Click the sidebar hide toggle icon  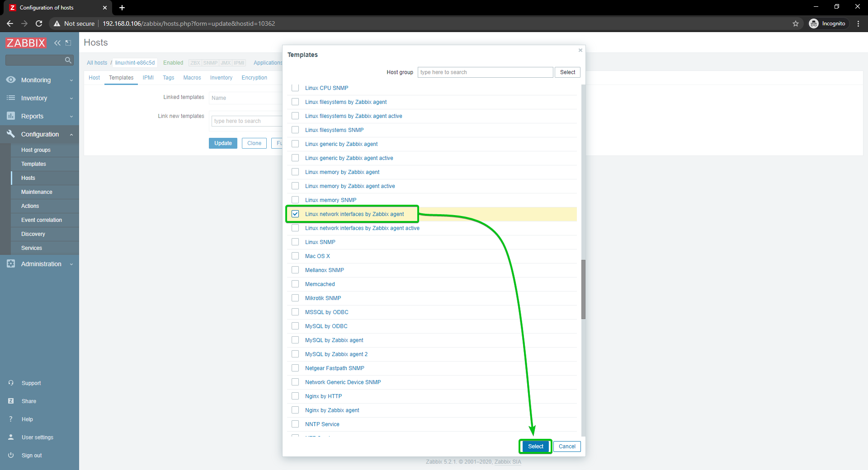[68, 43]
